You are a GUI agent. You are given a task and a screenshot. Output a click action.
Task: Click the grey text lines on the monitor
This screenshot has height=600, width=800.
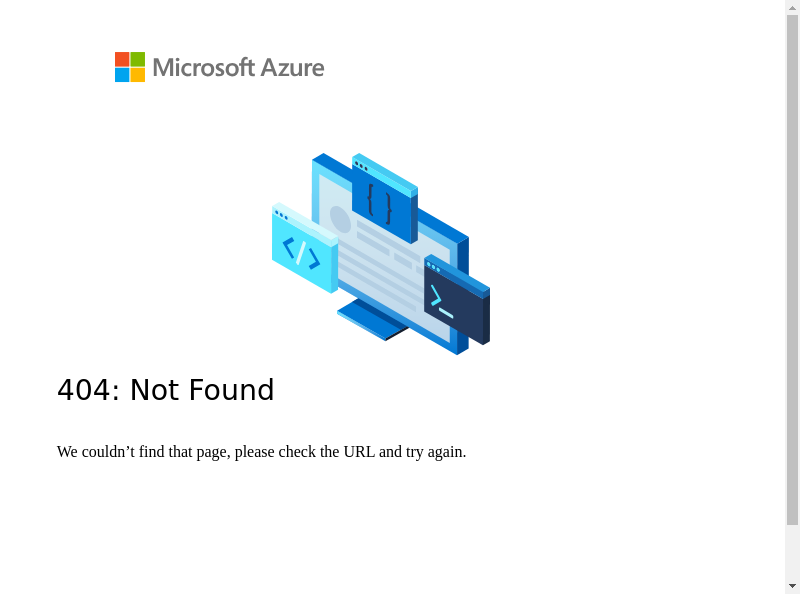tap(385, 262)
